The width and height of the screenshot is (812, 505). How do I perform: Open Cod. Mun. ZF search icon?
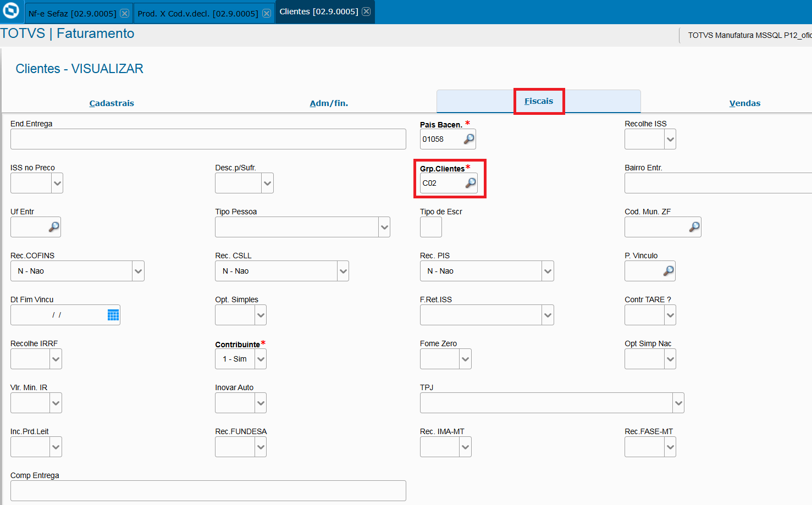click(694, 227)
